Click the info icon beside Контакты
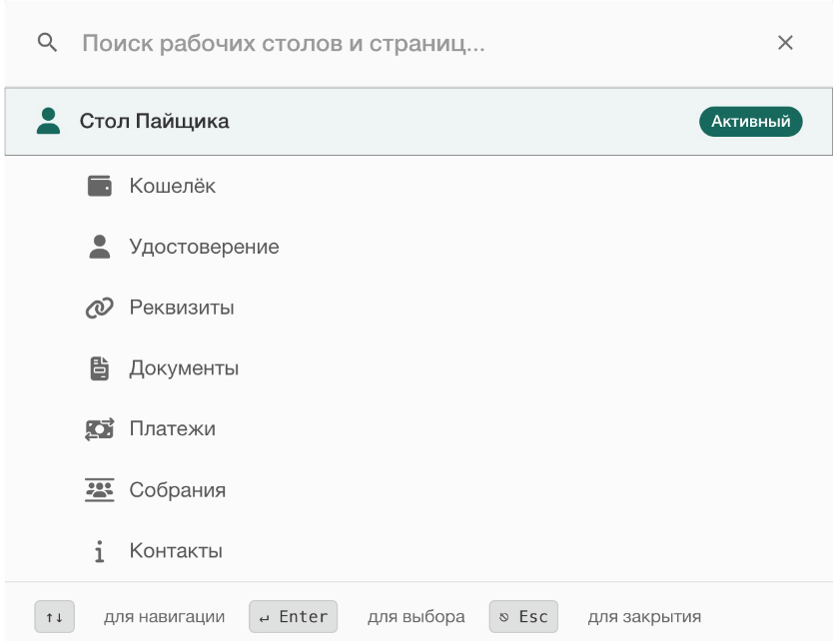840x641 pixels. pyautogui.click(x=98, y=548)
